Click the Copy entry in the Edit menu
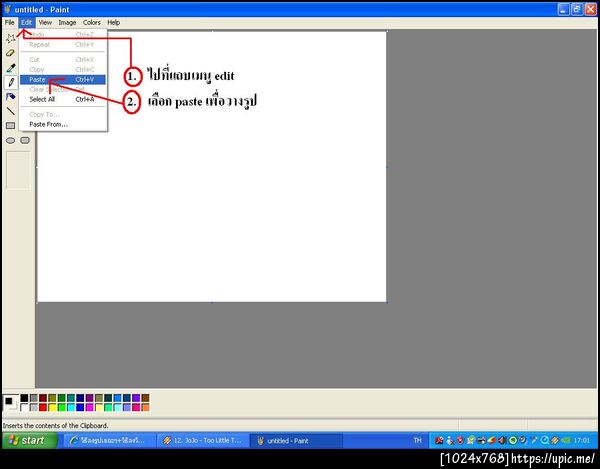The height and width of the screenshot is (469, 600). 62,70
